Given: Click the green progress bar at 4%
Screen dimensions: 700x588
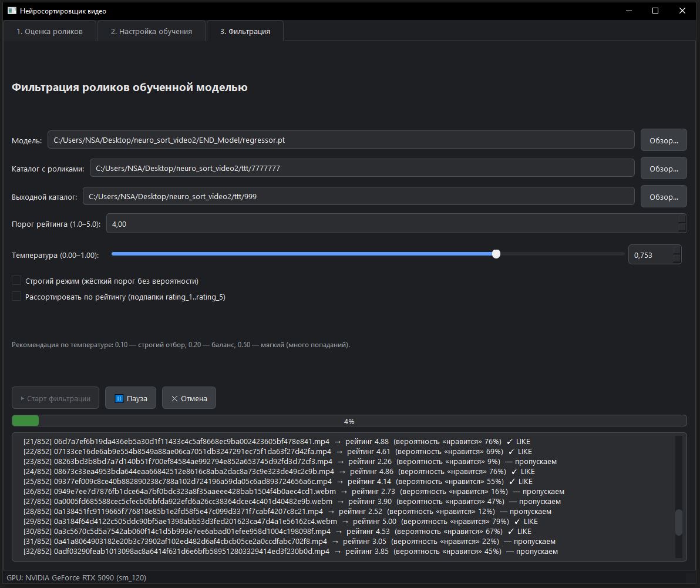Looking at the screenshot, I should click(25, 421).
